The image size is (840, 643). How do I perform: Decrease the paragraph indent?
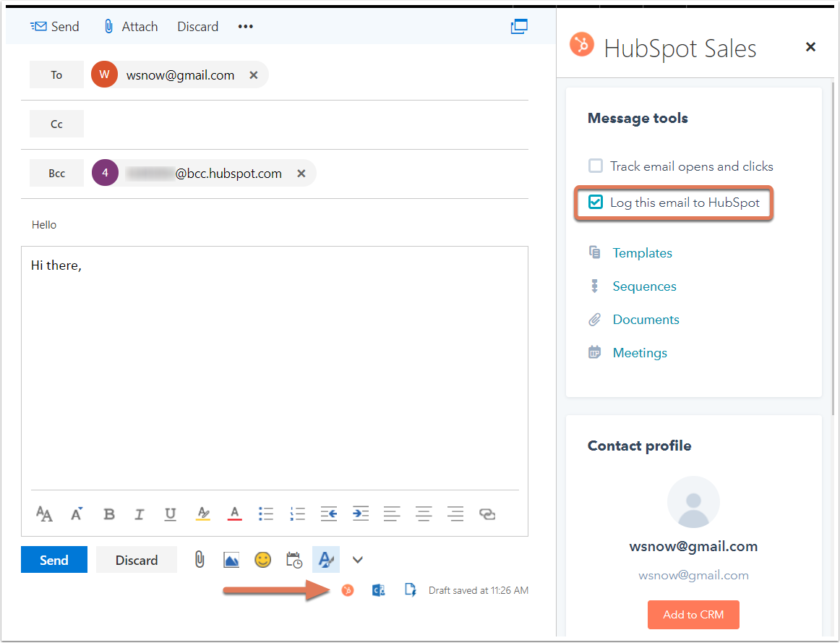pyautogui.click(x=329, y=514)
